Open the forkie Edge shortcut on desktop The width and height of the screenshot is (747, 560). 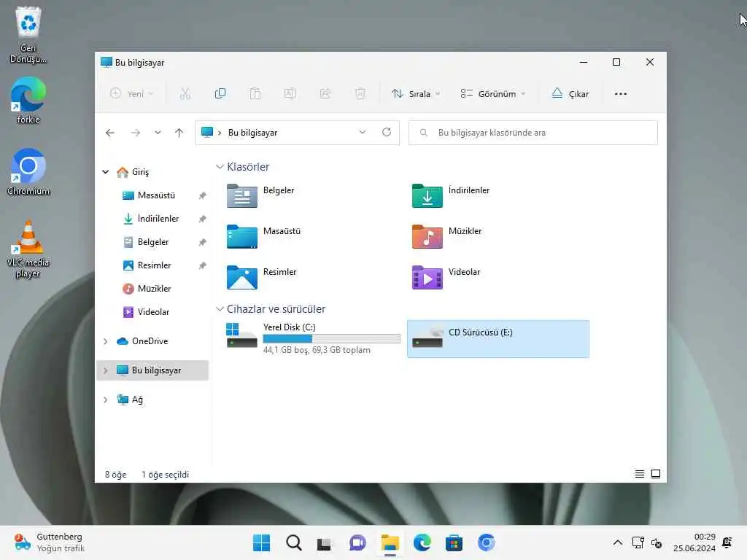tap(28, 101)
